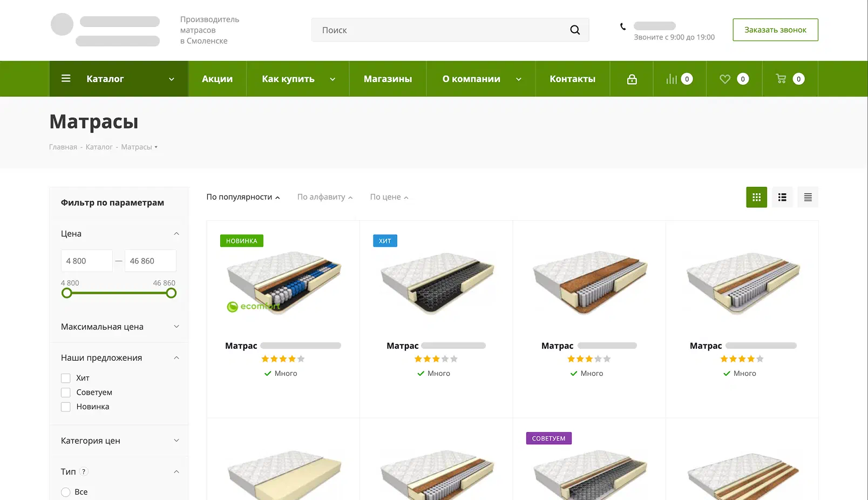The height and width of the screenshot is (500, 868).
Task: Open the favorites heart icon
Action: coord(725,79)
